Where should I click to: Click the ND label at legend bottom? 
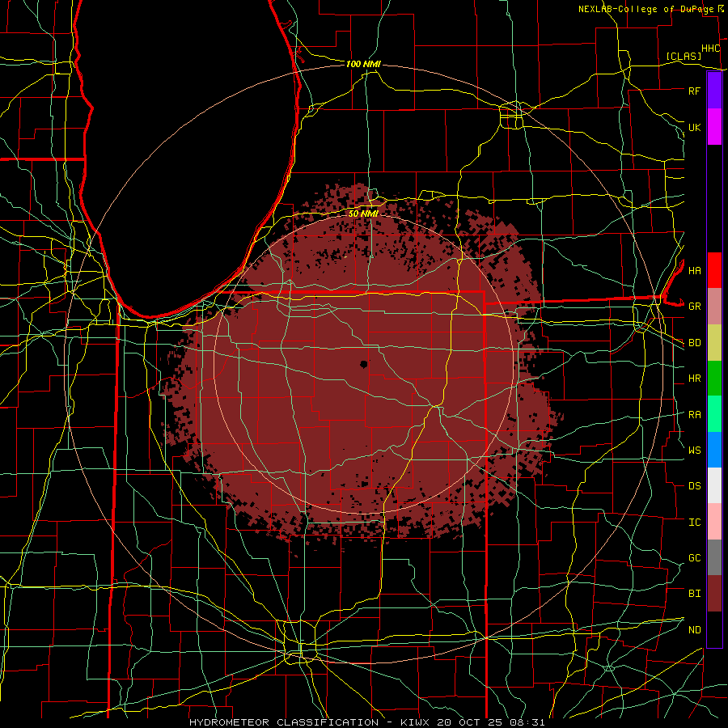tap(694, 629)
